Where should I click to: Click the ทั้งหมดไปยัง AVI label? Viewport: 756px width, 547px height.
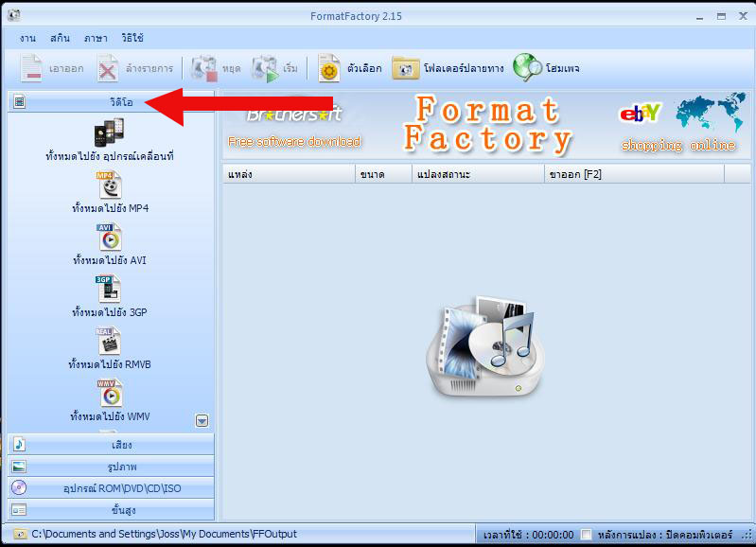(x=110, y=260)
